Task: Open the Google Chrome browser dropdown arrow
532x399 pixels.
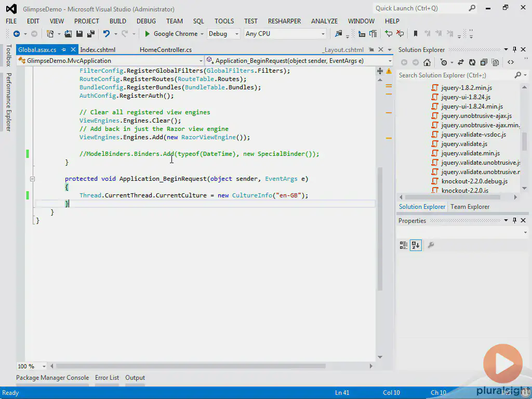Action: 202,34
